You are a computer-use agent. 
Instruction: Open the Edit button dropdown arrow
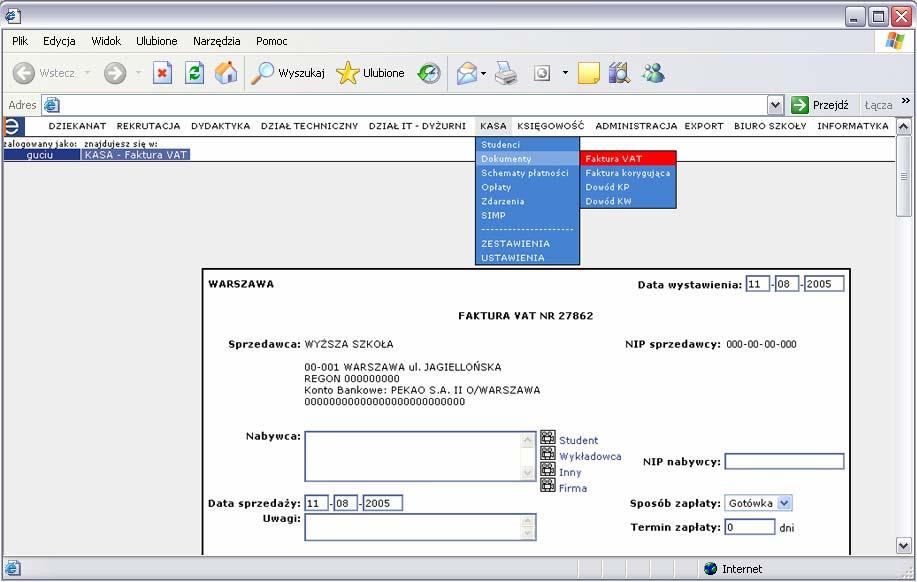[565, 73]
